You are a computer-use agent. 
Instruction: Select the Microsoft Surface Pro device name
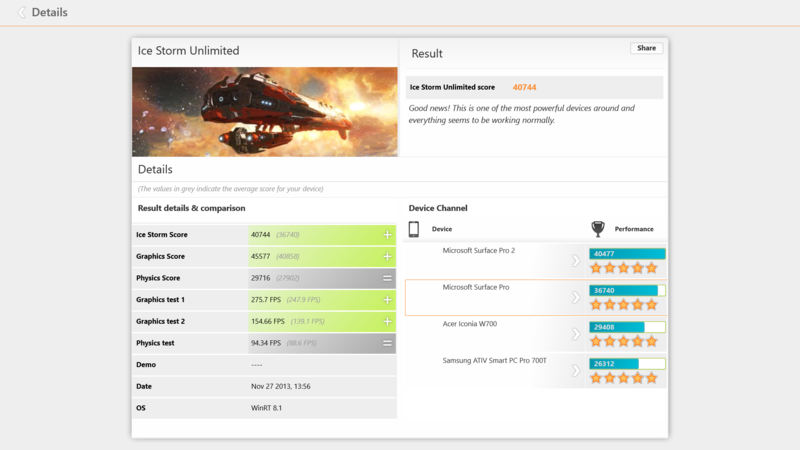(x=476, y=287)
